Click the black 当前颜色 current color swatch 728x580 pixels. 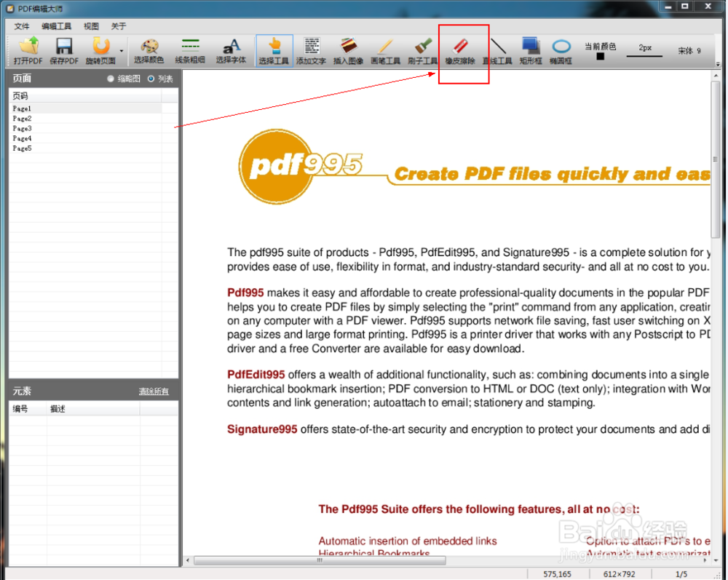(x=601, y=56)
